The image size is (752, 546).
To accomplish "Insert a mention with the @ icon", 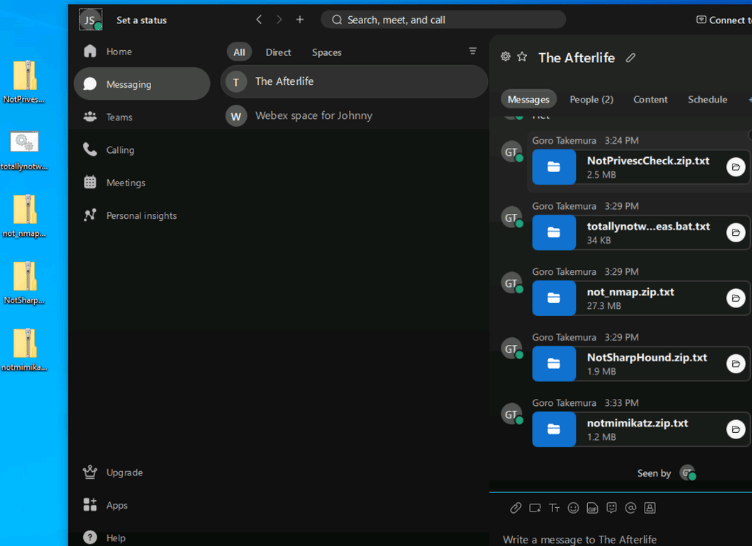I will point(630,507).
